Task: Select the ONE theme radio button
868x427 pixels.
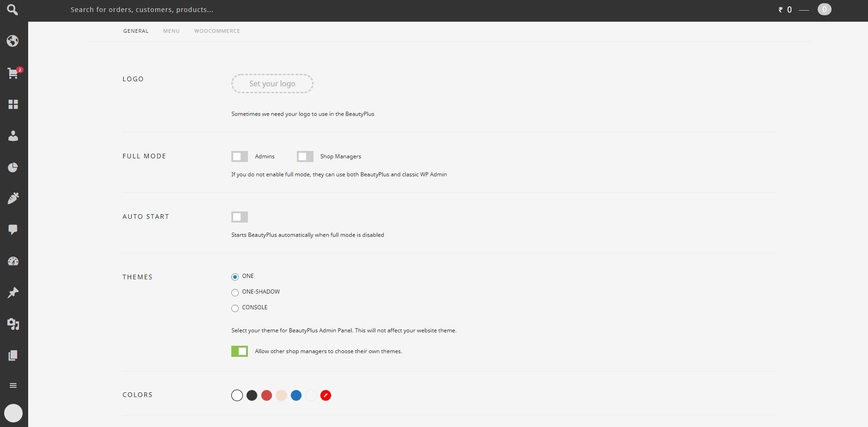Action: tap(235, 277)
